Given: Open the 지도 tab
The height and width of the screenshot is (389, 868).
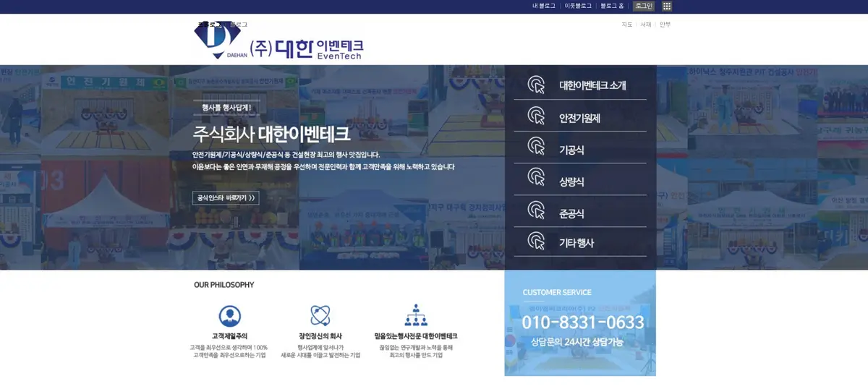Looking at the screenshot, I should [627, 25].
